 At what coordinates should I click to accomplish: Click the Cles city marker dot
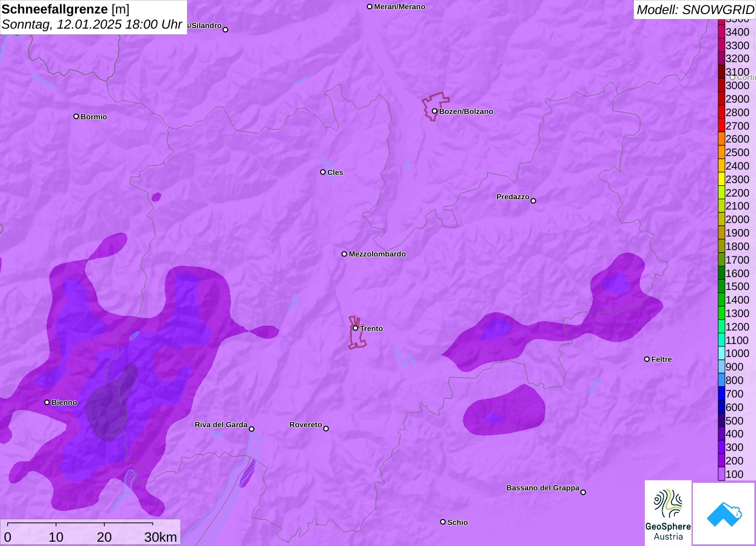tap(323, 172)
